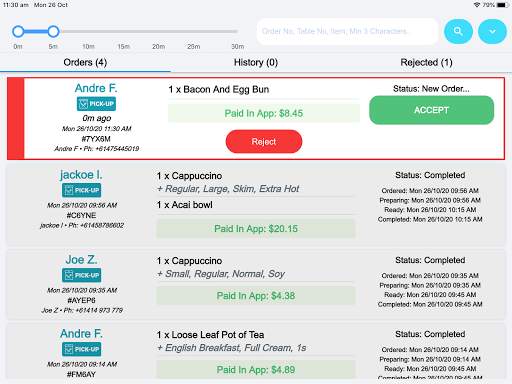This screenshot has width=512, height=384.
Task: Expand the blue chevron-down filter button
Action: (492, 31)
